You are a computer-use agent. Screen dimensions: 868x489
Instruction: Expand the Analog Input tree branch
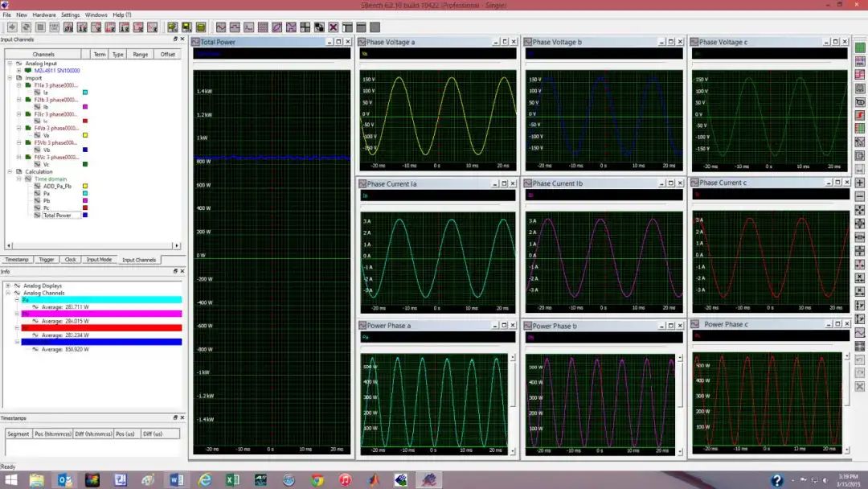click(x=9, y=62)
